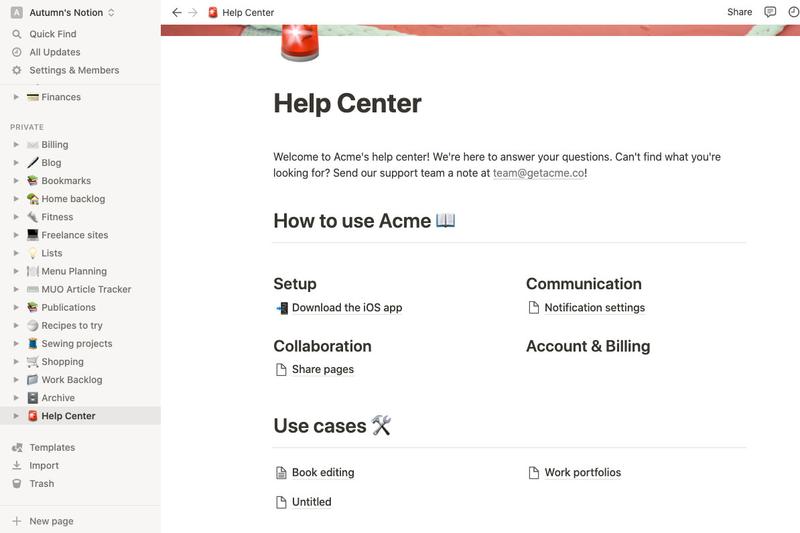This screenshot has height=533, width=800.
Task: Click the Sewing projects thread icon
Action: 33,344
